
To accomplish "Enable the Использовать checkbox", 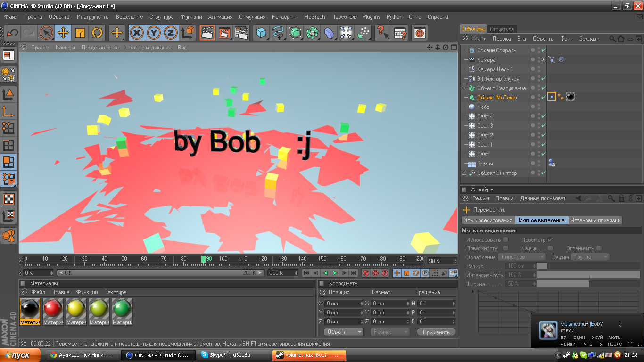I will coord(505,240).
